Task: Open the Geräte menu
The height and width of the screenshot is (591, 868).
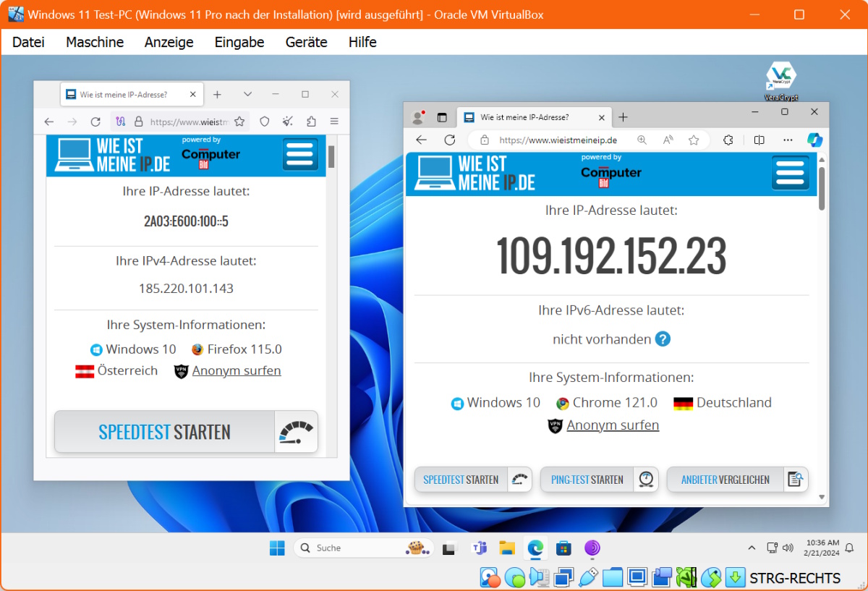Action: (306, 42)
